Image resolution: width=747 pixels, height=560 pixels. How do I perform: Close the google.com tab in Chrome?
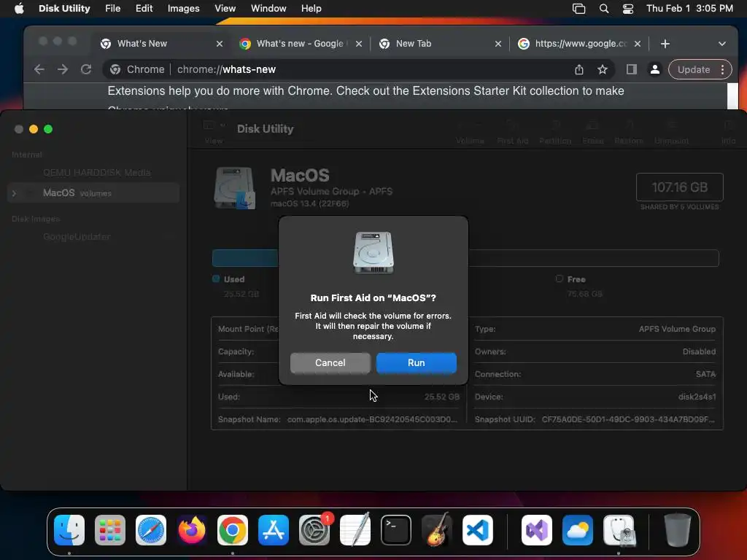coord(638,44)
